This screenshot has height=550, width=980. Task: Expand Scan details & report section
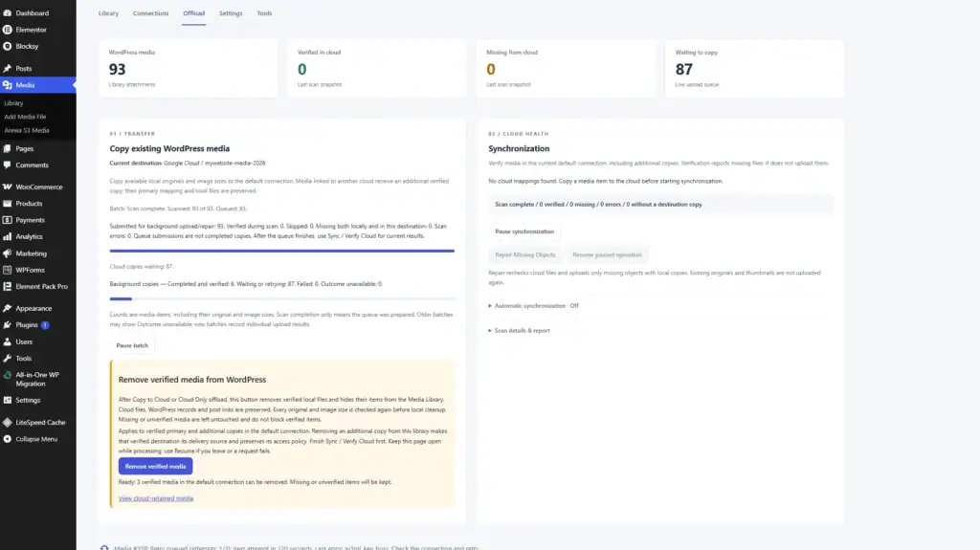tap(520, 331)
